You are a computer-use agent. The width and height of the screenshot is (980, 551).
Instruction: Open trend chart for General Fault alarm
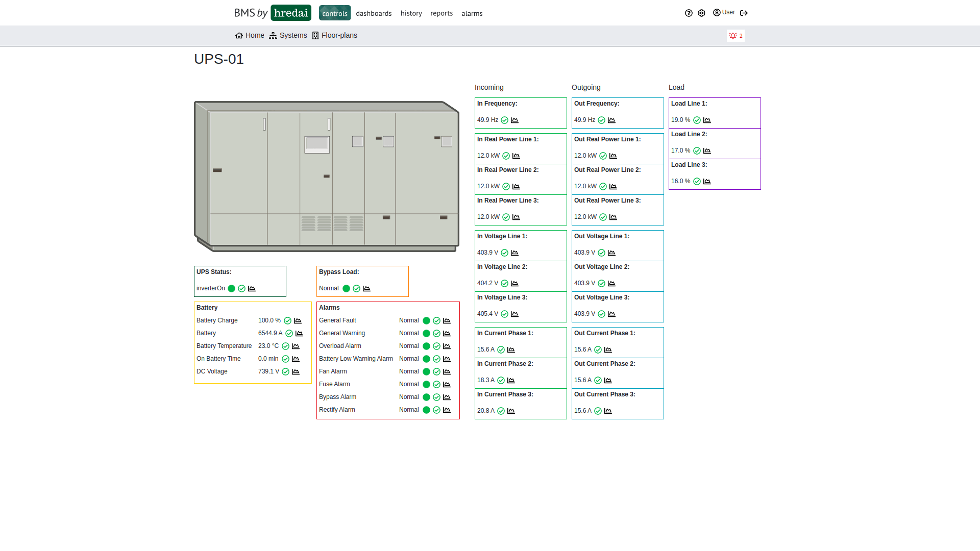[x=447, y=321]
